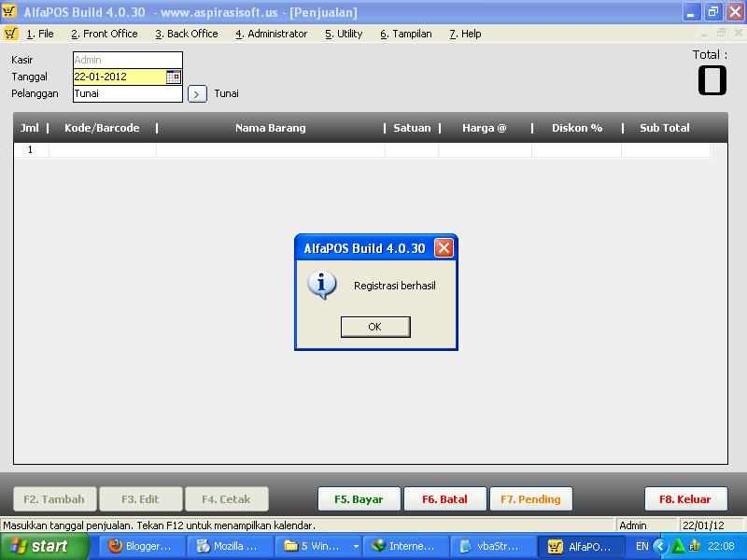This screenshot has height=560, width=747.
Task: Switch to vbaStr taskbar item
Action: pyautogui.click(x=493, y=546)
